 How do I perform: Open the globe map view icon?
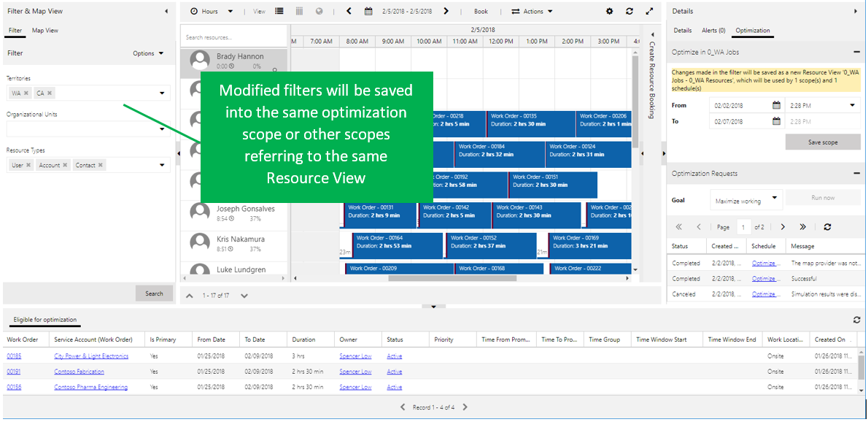(318, 11)
